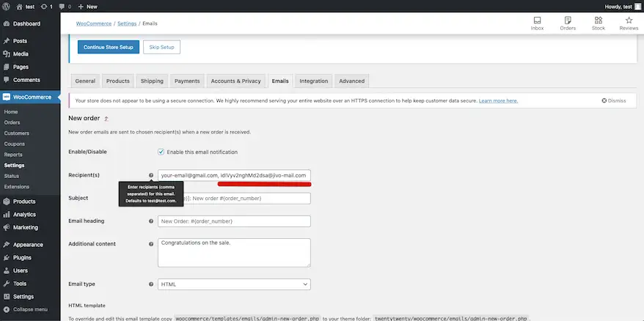This screenshot has height=321, width=644.
Task: Toggle Enable this email notification checkbox
Action: click(x=161, y=152)
